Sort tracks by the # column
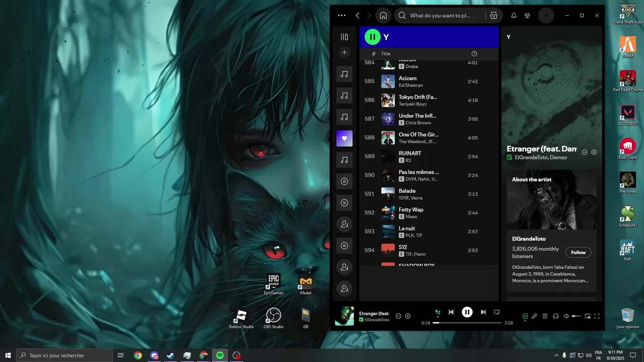Viewport: 644px width, 362px height. (x=374, y=54)
